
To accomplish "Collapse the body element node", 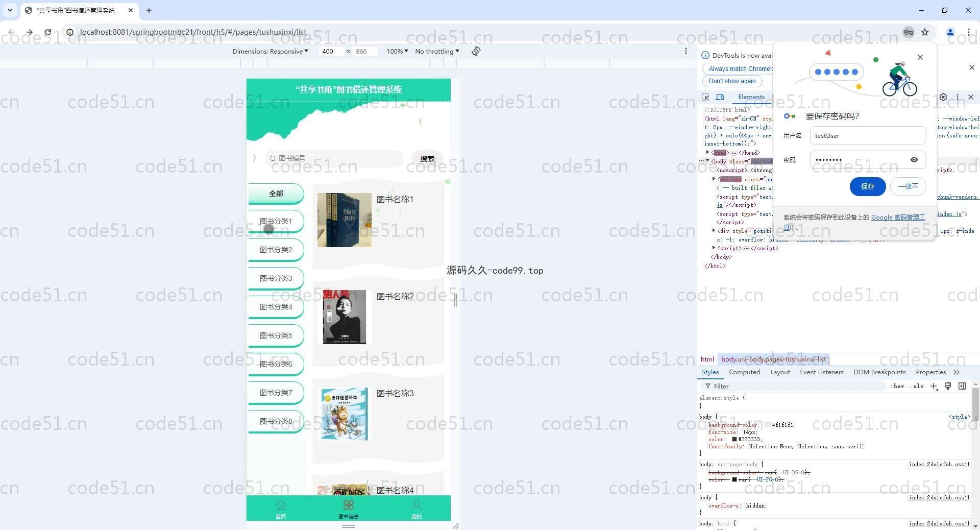I will (x=708, y=161).
